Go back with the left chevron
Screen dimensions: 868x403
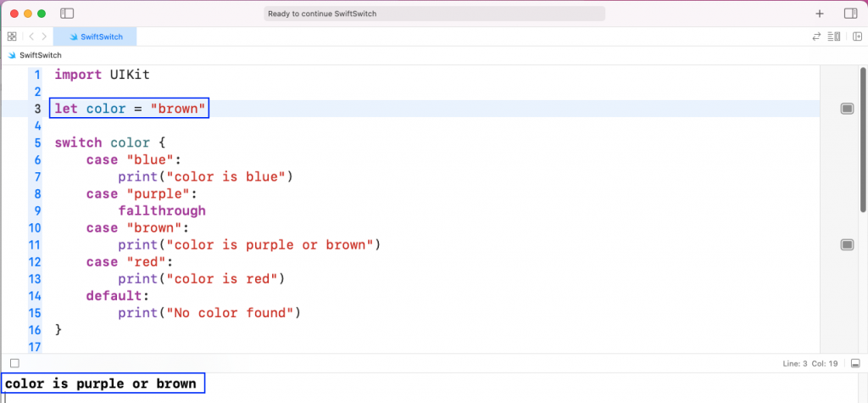pos(31,36)
